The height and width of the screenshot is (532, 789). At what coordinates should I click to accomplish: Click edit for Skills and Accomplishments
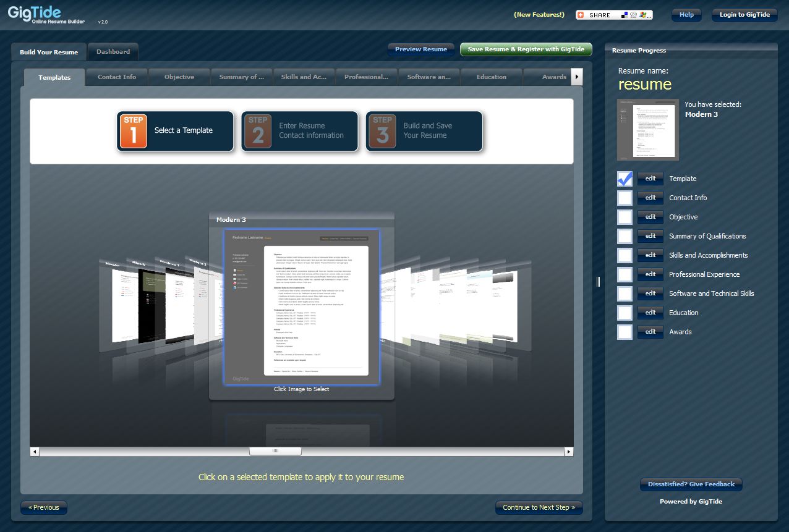650,255
